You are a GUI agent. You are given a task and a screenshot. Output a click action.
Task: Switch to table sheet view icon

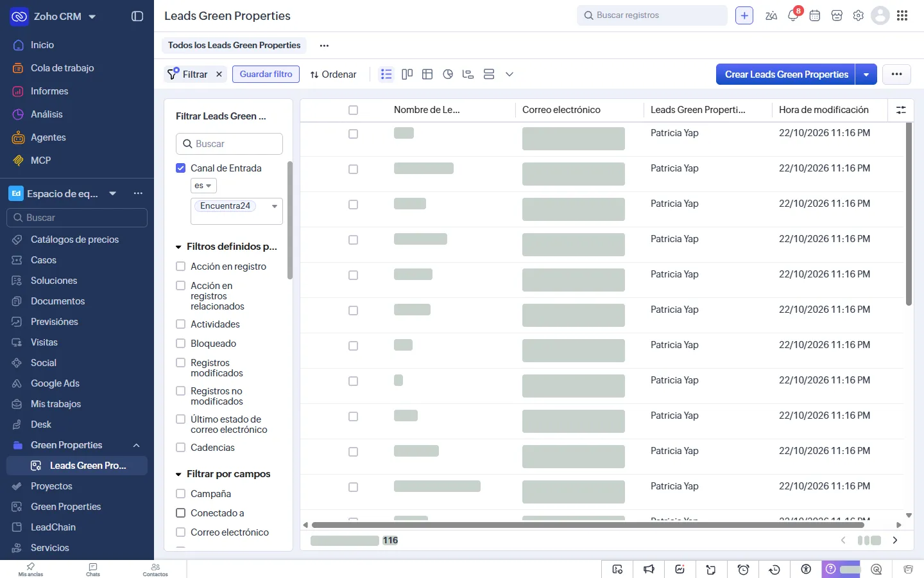(427, 74)
